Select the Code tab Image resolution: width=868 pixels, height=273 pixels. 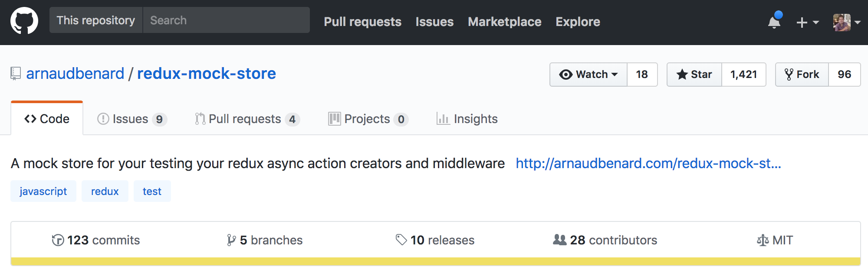[x=47, y=118]
